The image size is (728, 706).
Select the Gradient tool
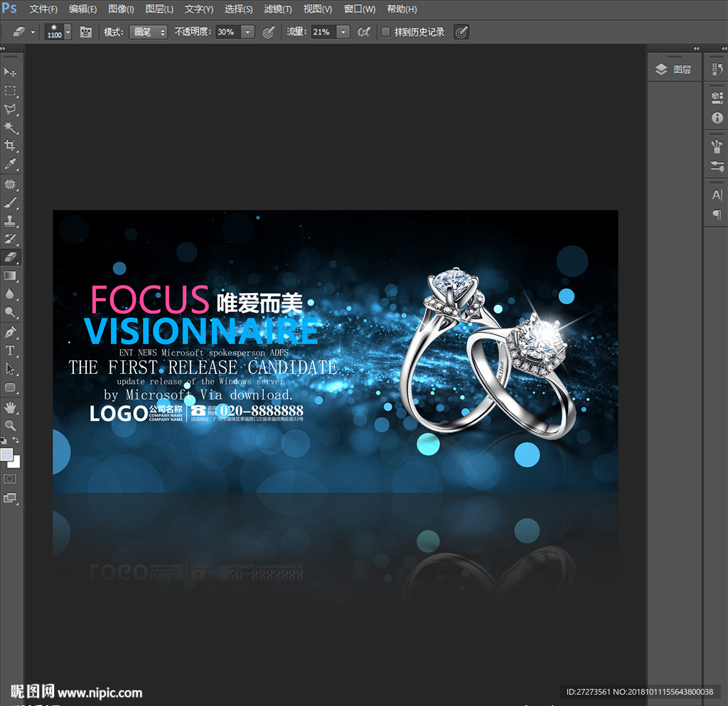click(x=10, y=276)
